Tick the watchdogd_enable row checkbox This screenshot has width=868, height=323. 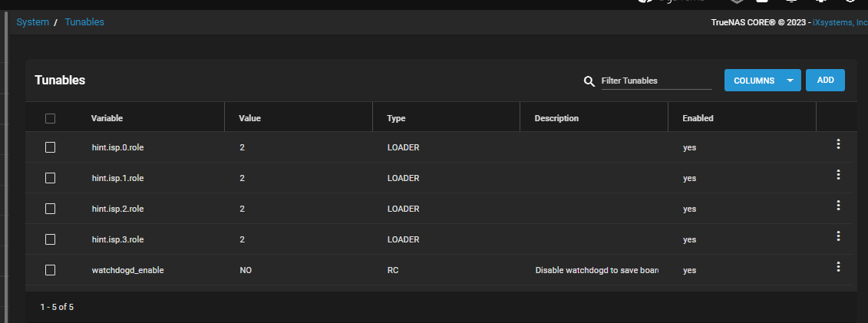click(51, 270)
